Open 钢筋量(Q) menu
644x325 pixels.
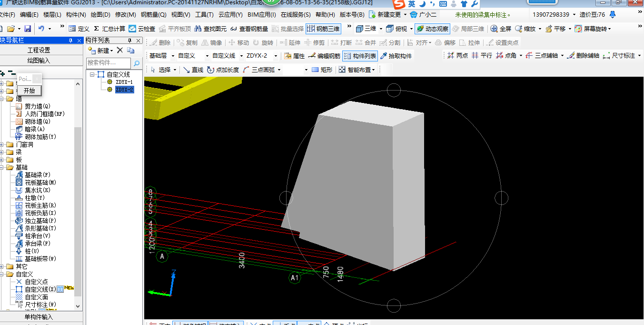[153, 15]
